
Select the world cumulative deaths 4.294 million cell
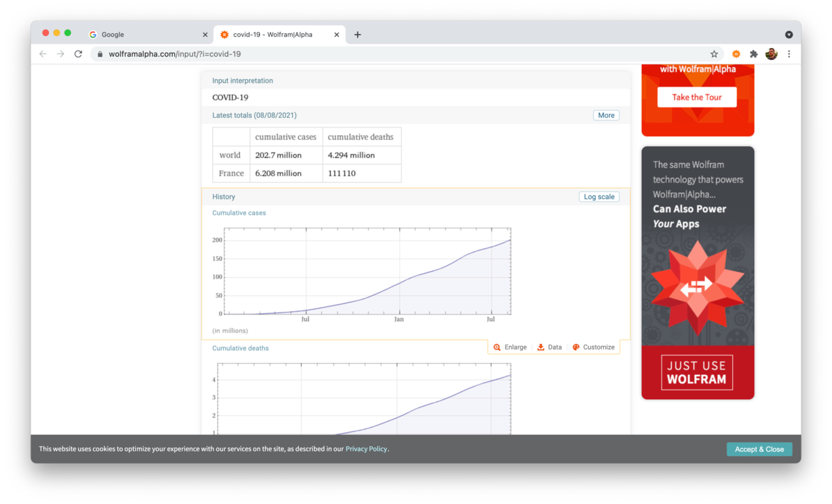pos(361,155)
